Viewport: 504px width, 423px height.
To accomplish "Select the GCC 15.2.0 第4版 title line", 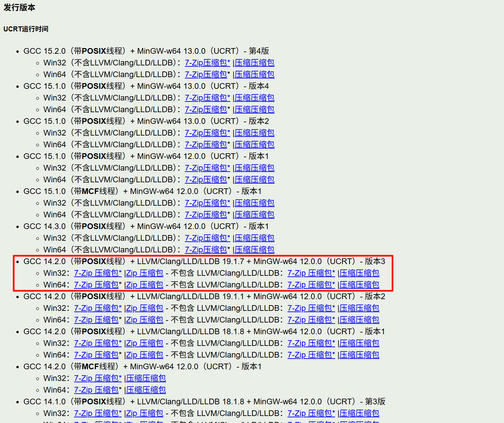I will tap(146, 51).
